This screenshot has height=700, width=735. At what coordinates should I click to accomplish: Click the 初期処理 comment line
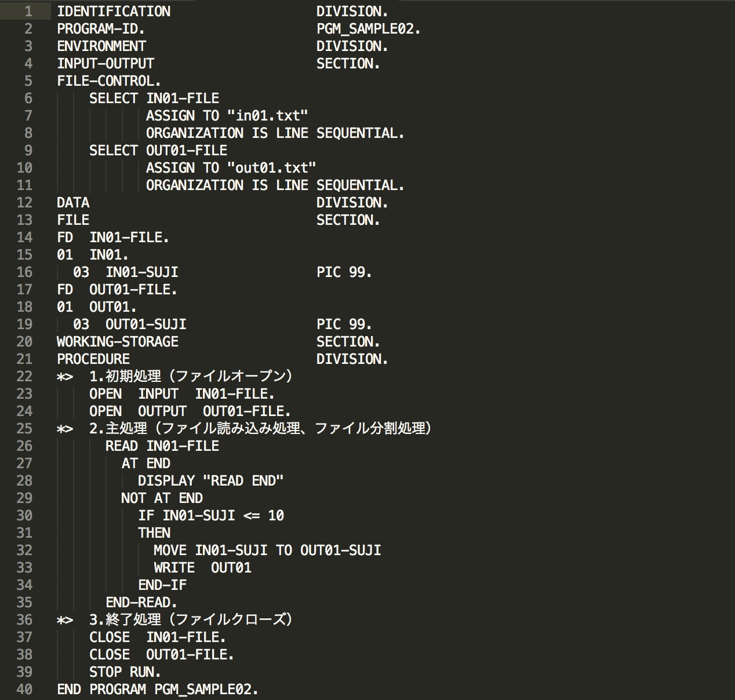190,377
